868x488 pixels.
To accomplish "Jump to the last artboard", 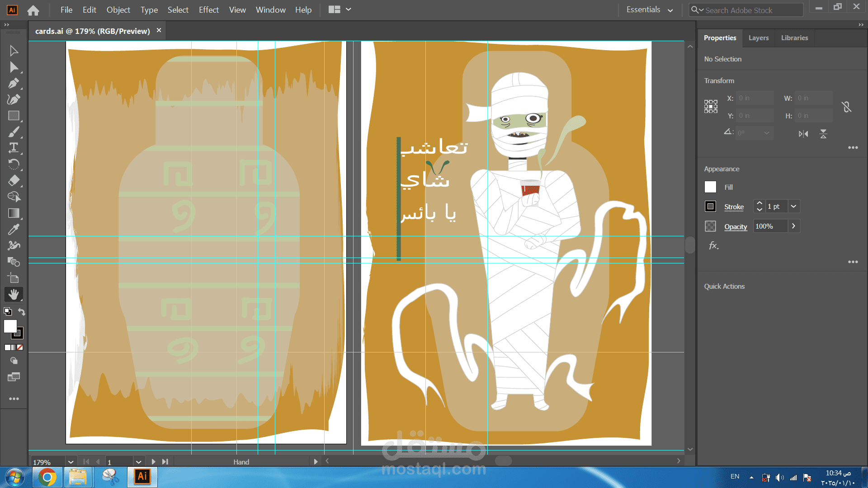I will point(165,462).
